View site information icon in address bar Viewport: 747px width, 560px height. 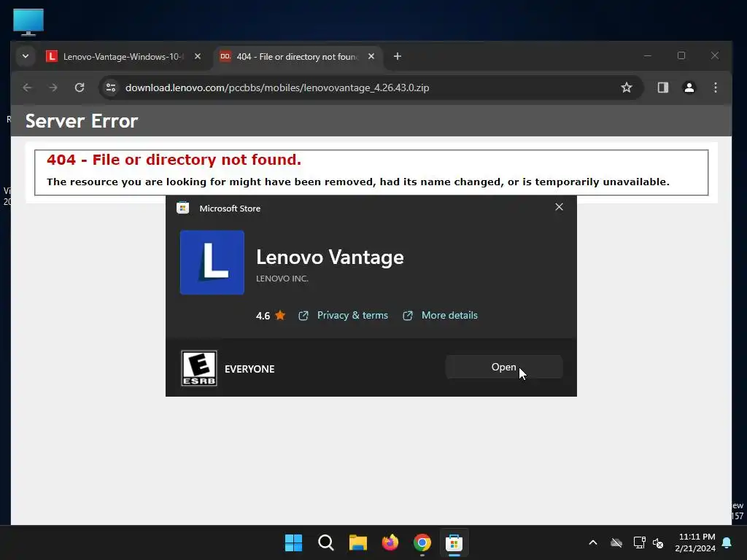(x=111, y=87)
